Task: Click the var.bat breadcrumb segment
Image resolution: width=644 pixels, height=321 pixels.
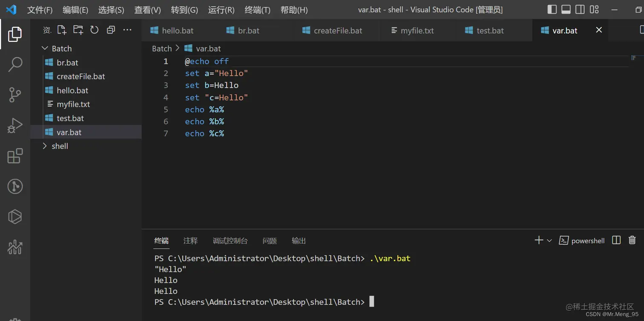Action: point(208,49)
